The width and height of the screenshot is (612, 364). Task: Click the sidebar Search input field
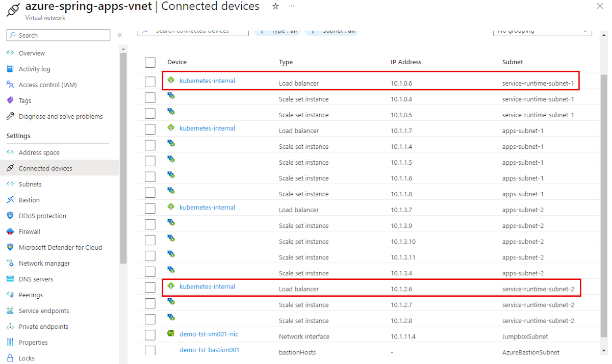[x=58, y=35]
